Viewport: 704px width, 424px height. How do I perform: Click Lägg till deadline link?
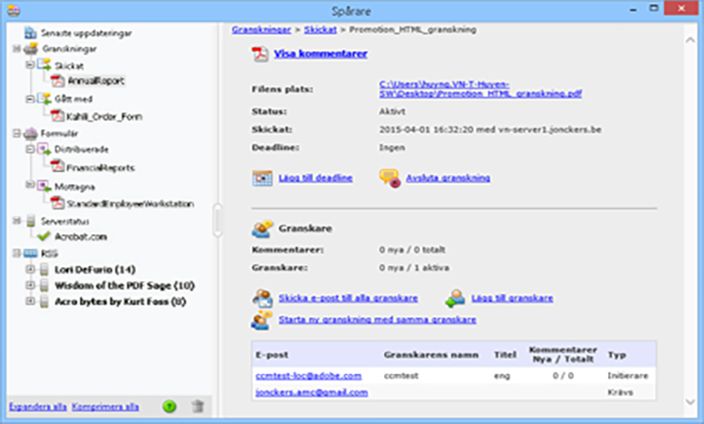coord(315,178)
